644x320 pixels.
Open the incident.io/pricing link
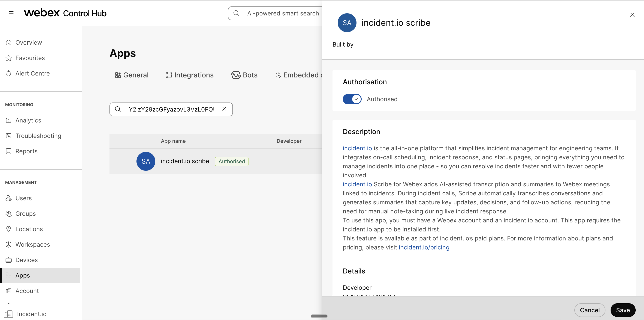(x=424, y=248)
